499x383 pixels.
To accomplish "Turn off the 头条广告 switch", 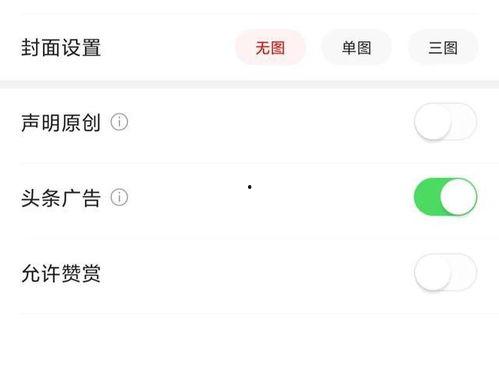I will (x=445, y=197).
